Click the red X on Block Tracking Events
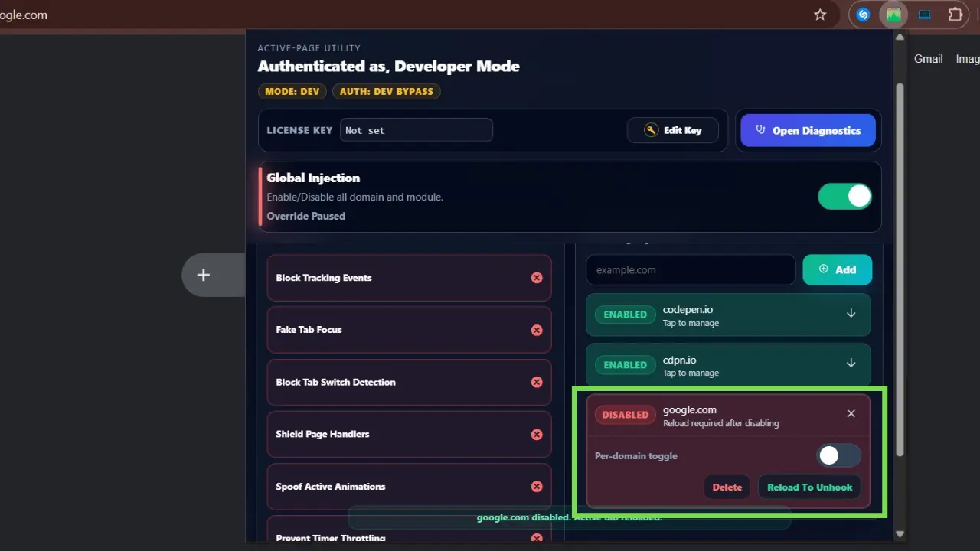Screen dimensions: 980x551 tap(537, 278)
